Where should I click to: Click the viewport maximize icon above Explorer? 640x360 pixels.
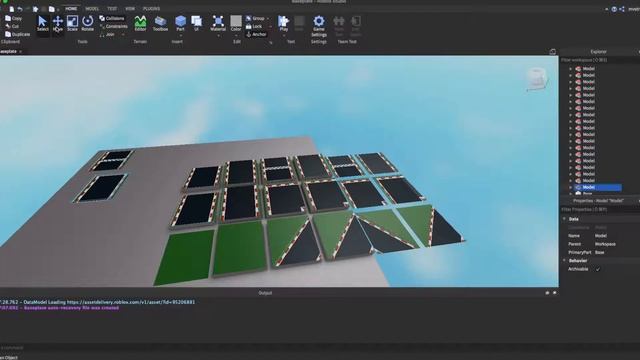coord(553,51)
